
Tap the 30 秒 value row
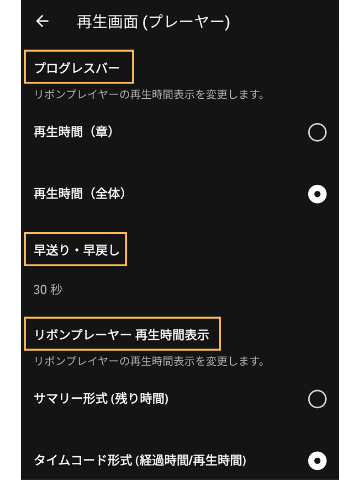point(180,289)
